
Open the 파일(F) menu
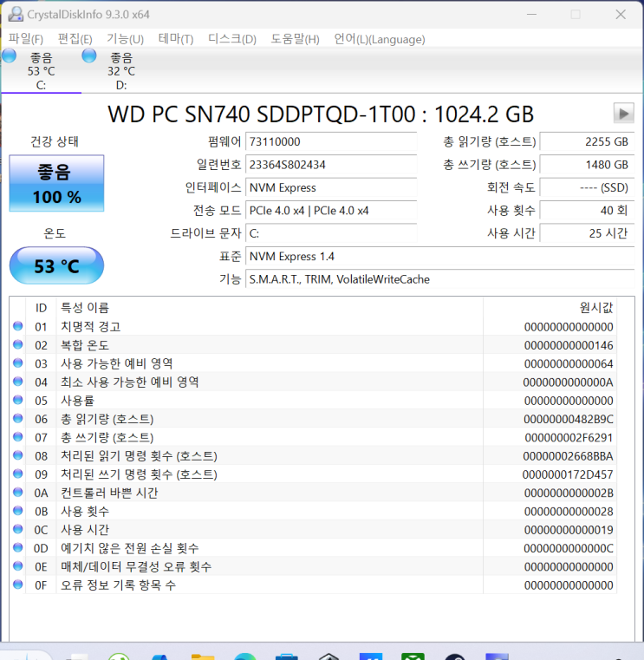click(x=26, y=39)
